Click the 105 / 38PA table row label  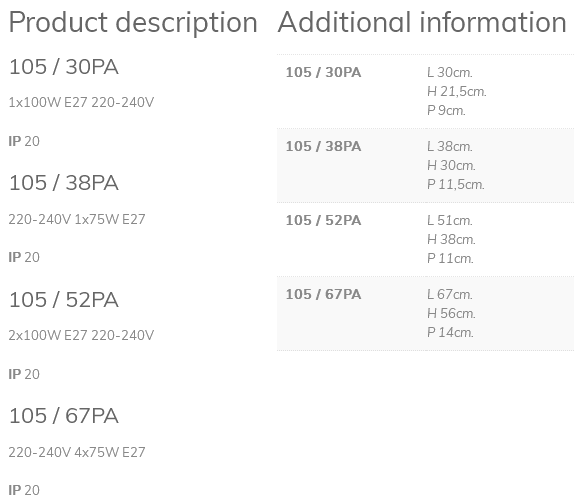click(x=323, y=146)
